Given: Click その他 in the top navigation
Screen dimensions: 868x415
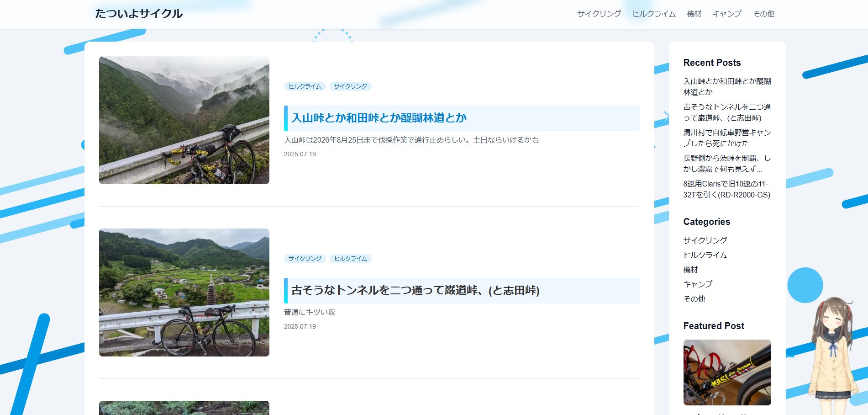Looking at the screenshot, I should coord(763,14).
